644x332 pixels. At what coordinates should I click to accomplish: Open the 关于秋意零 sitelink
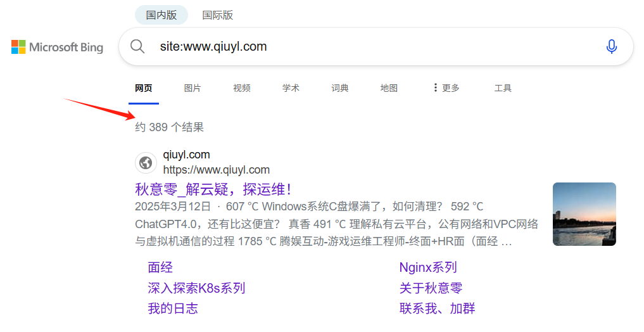point(431,288)
